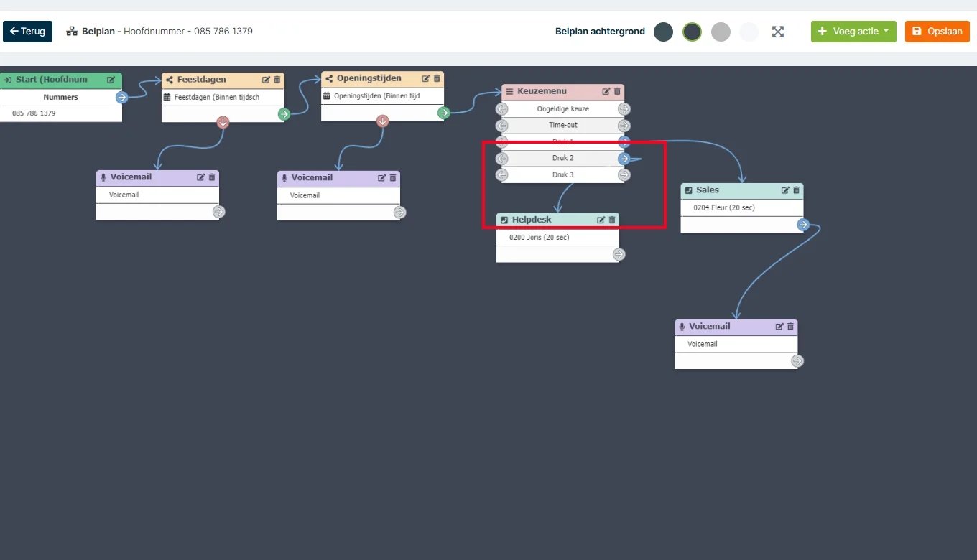Click the Terug button
Image resolution: width=977 pixels, height=560 pixels.
27,32
